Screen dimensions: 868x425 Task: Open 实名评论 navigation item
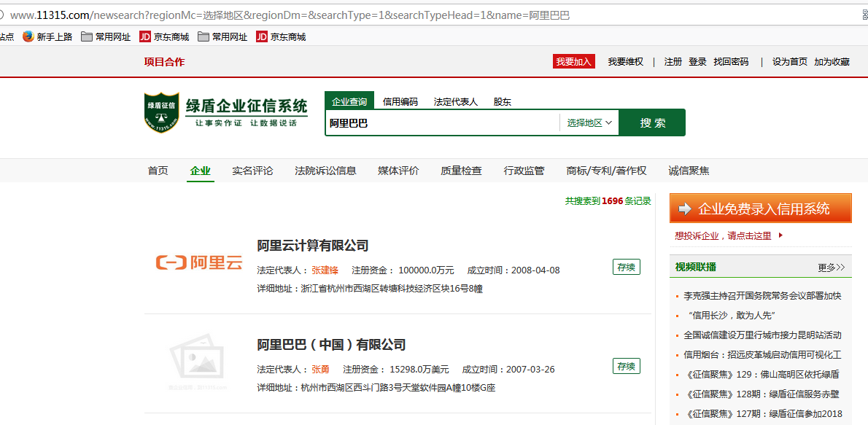click(252, 171)
